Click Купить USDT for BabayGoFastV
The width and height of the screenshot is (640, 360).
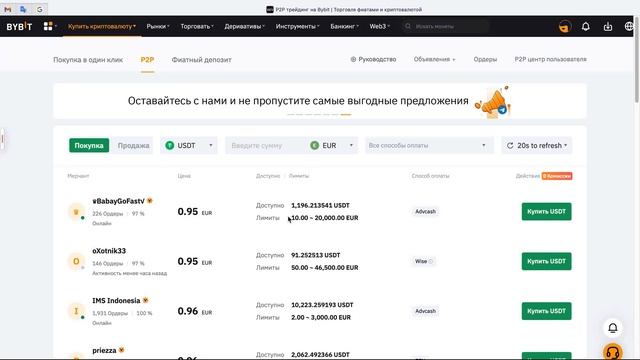point(547,211)
